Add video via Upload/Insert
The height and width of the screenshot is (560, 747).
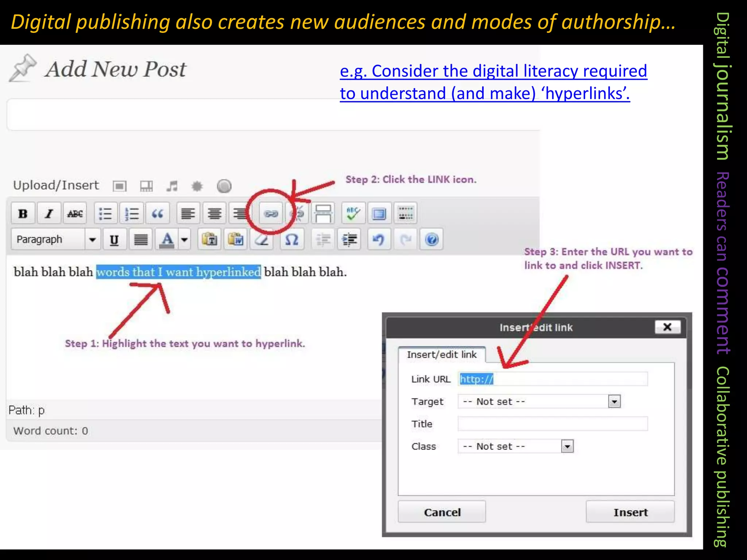coord(147,186)
